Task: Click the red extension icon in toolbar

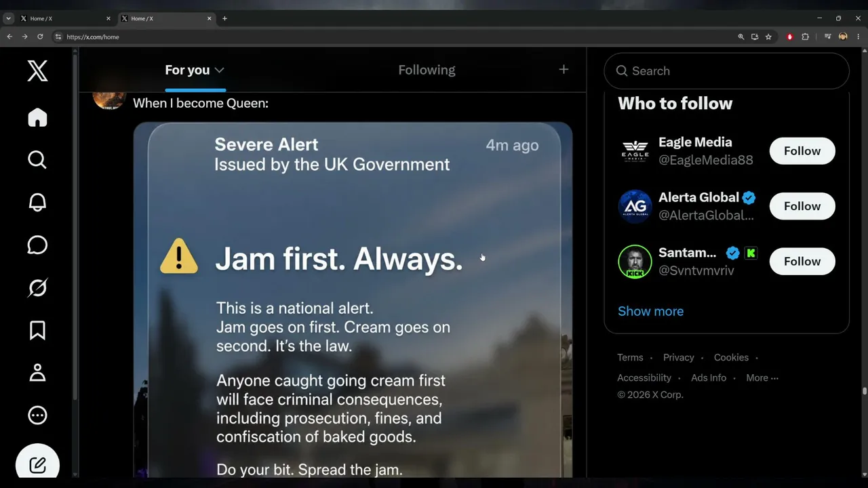Action: click(790, 37)
